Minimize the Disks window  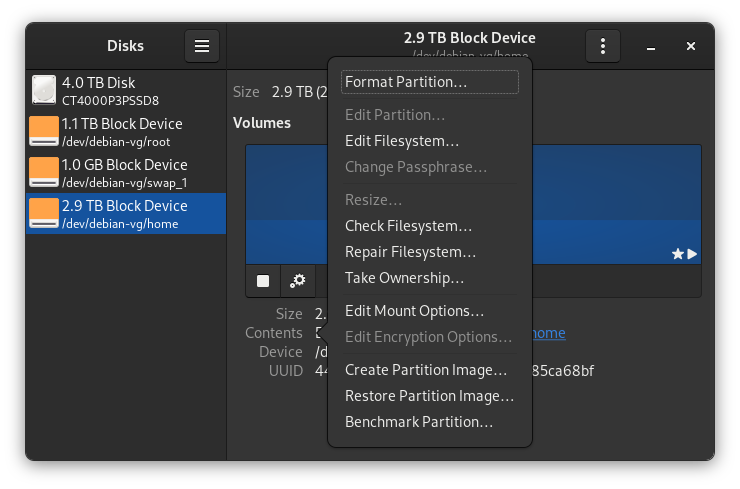(x=651, y=46)
